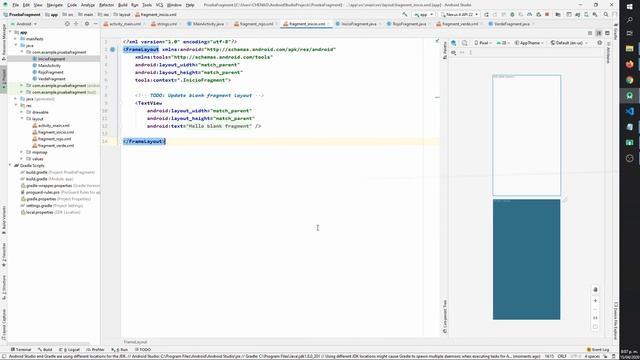Open the Nexus device selector dropdown
The height and width of the screenshot is (360, 640).
click(459, 14)
